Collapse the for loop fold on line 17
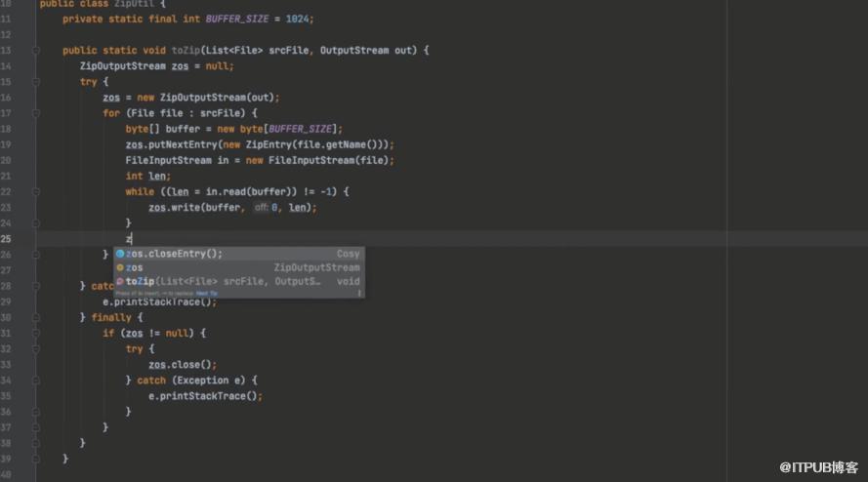The image size is (868, 482). click(36, 113)
